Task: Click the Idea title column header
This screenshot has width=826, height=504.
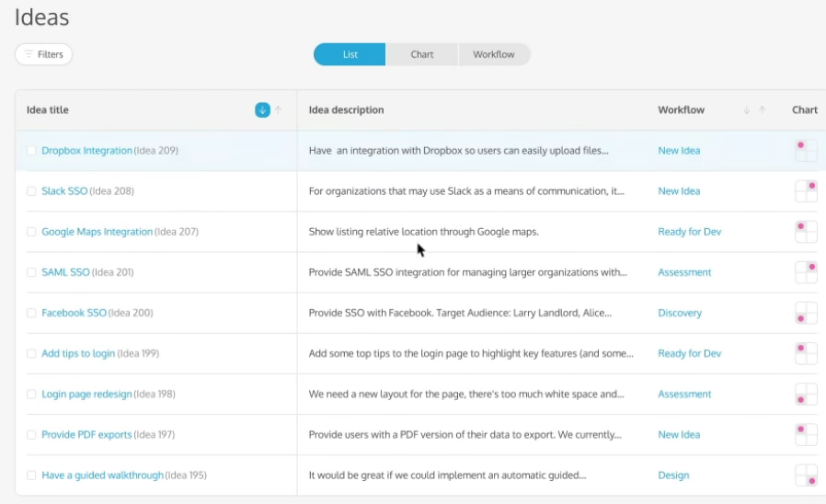Action: coord(48,110)
